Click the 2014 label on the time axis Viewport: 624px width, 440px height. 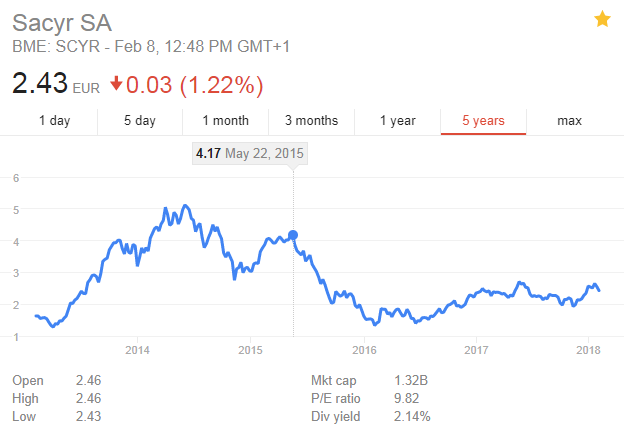(137, 350)
